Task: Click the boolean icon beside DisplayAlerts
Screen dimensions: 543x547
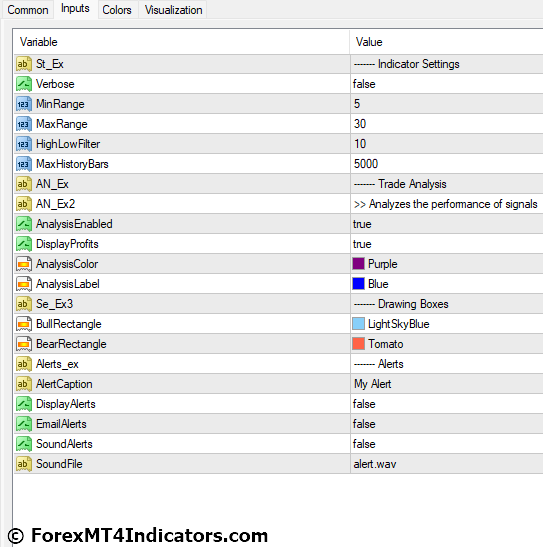Action: click(23, 404)
